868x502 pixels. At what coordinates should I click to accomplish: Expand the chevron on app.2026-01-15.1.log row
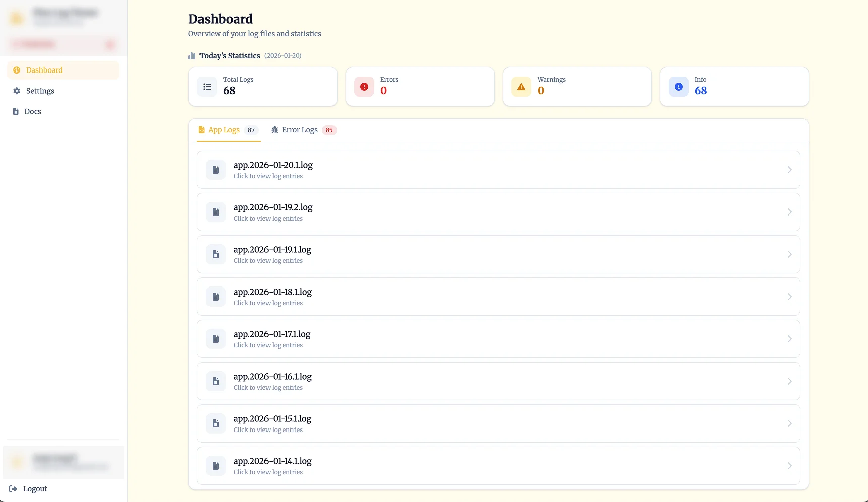click(789, 423)
